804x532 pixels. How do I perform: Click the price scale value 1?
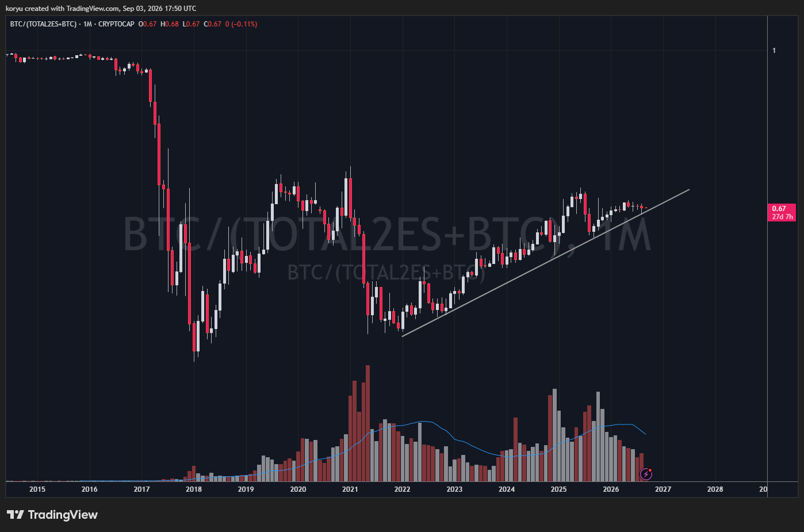(x=774, y=51)
